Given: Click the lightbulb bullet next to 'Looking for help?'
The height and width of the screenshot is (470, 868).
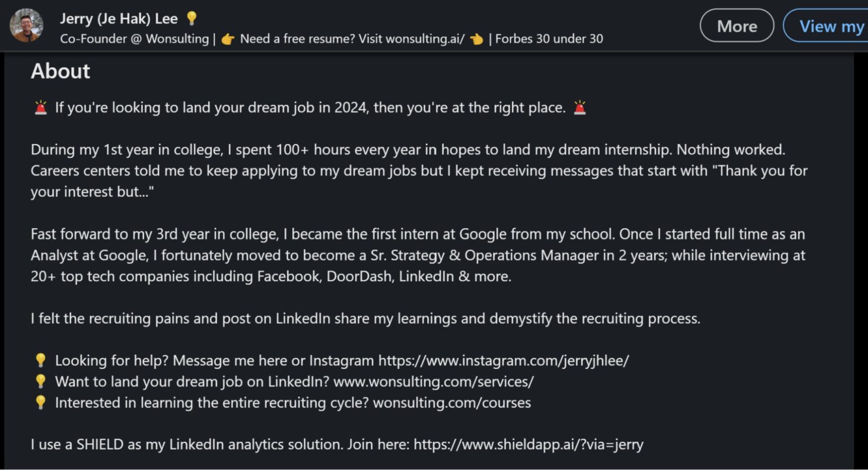Looking at the screenshot, I should [40, 360].
